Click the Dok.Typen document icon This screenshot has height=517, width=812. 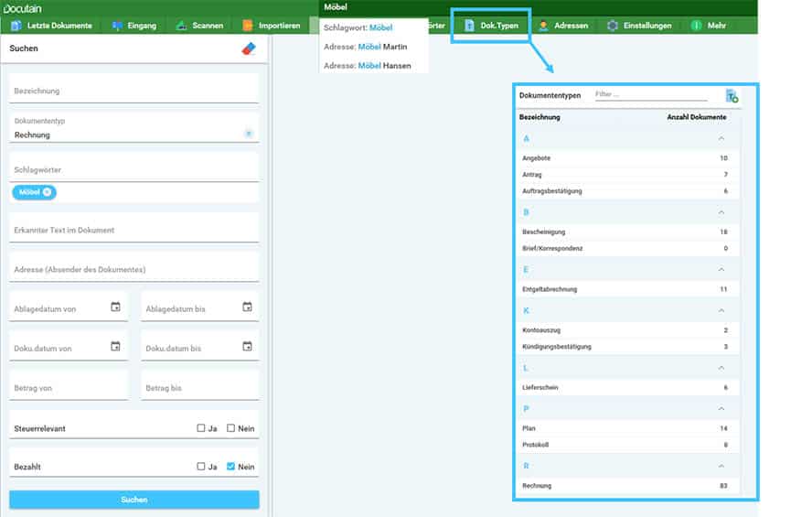(469, 26)
